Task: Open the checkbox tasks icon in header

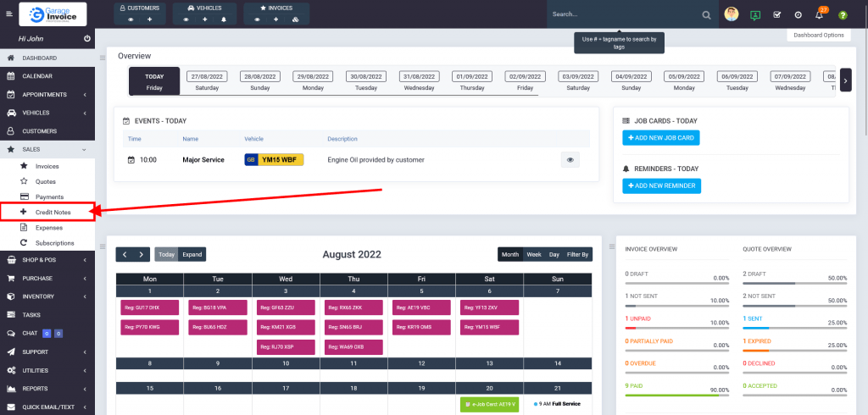Action: pos(776,15)
